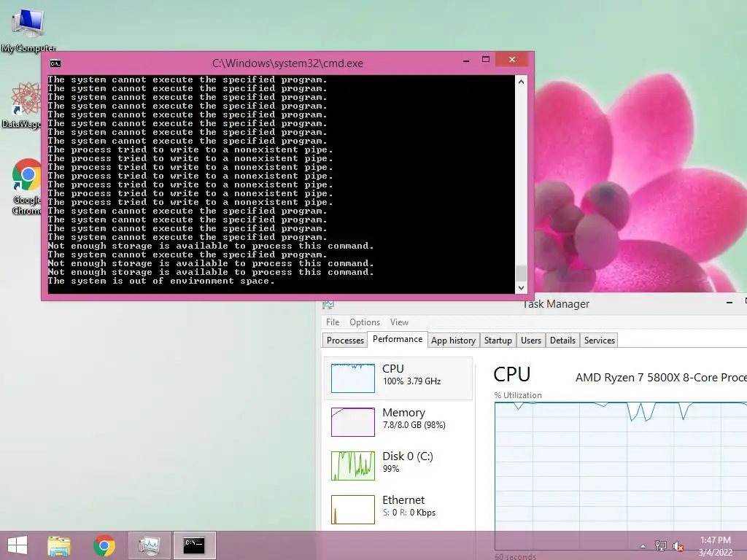Select the Disk 0 (C:) graph thumbnail
The image size is (747, 560).
coord(353,466)
